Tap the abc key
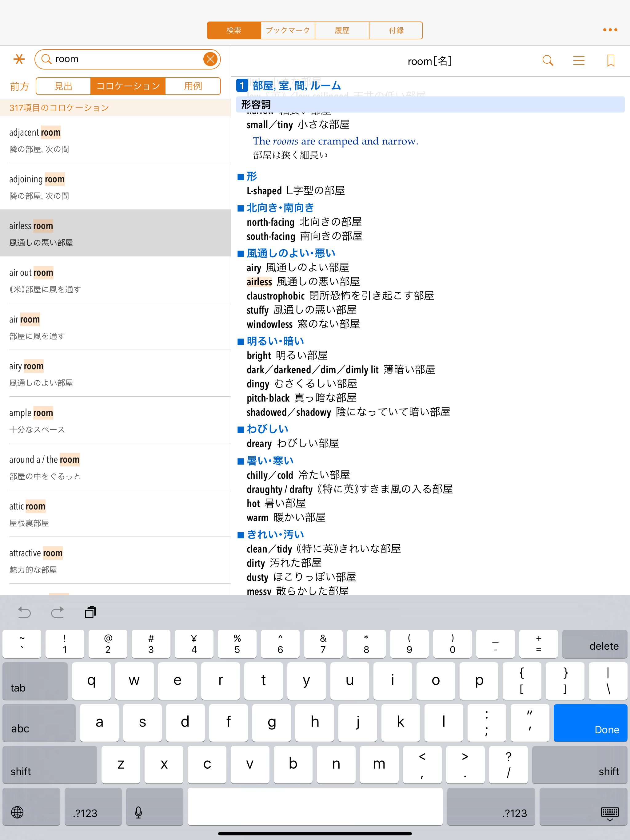Viewport: 630px width, 840px height. pyautogui.click(x=39, y=723)
